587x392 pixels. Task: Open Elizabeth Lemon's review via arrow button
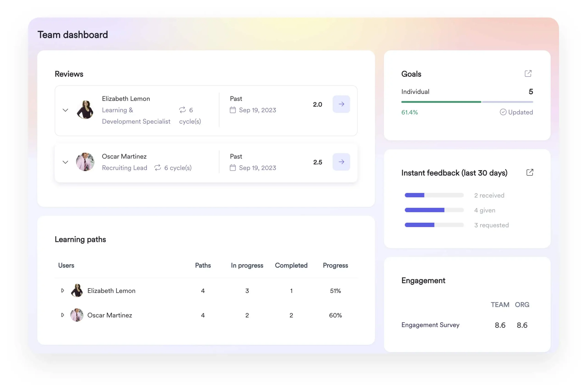[x=341, y=104]
